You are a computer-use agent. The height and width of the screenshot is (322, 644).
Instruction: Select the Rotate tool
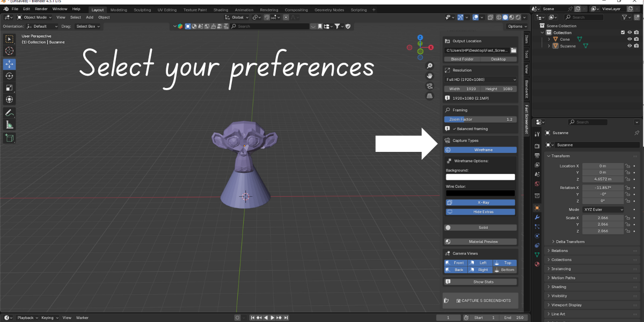(10, 76)
